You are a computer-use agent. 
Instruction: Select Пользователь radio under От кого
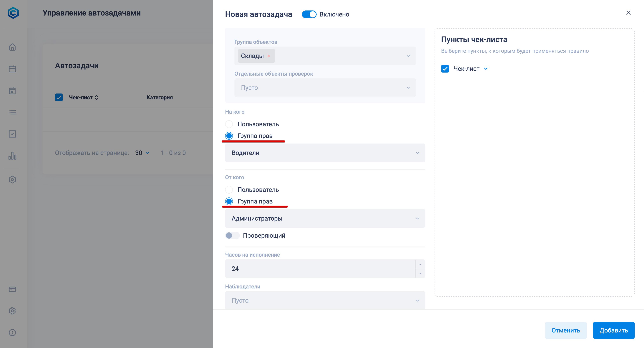pos(229,190)
